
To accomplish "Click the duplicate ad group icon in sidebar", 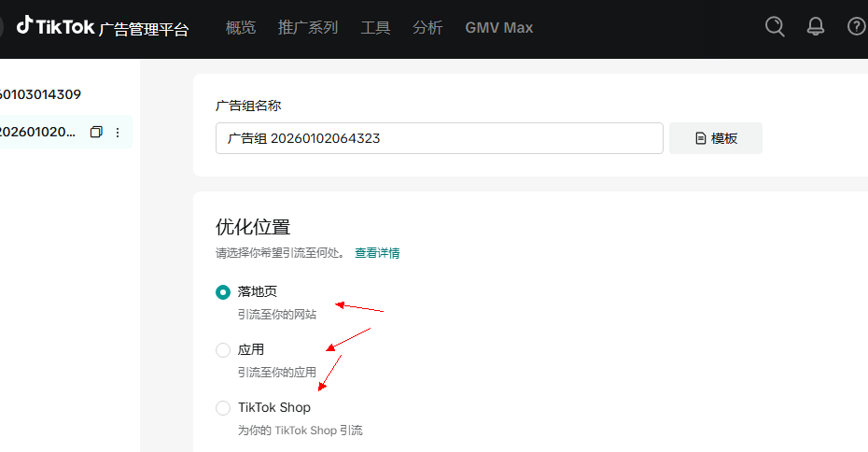I will pos(95,133).
